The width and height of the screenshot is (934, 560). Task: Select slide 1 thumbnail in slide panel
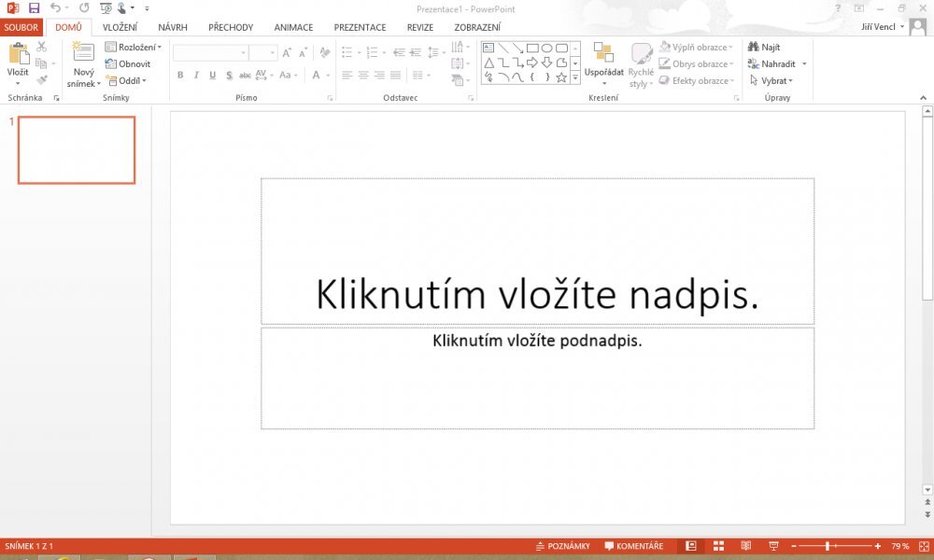[77, 150]
